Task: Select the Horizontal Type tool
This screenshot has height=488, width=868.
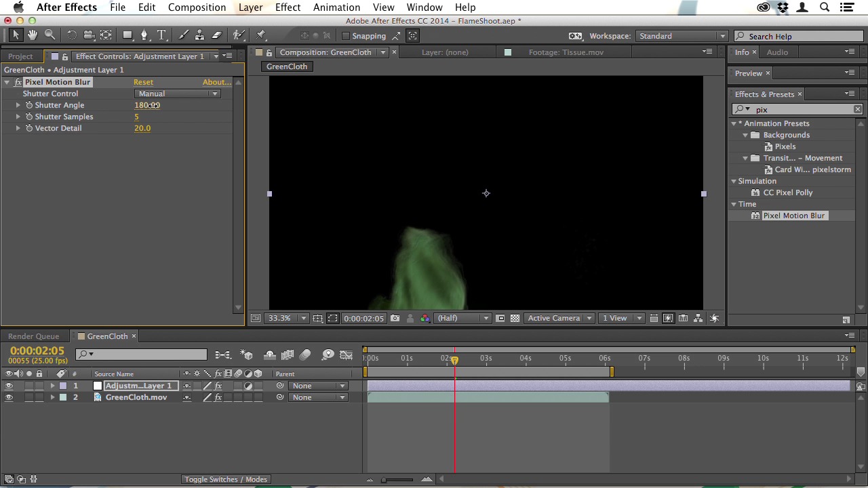Action: (161, 35)
